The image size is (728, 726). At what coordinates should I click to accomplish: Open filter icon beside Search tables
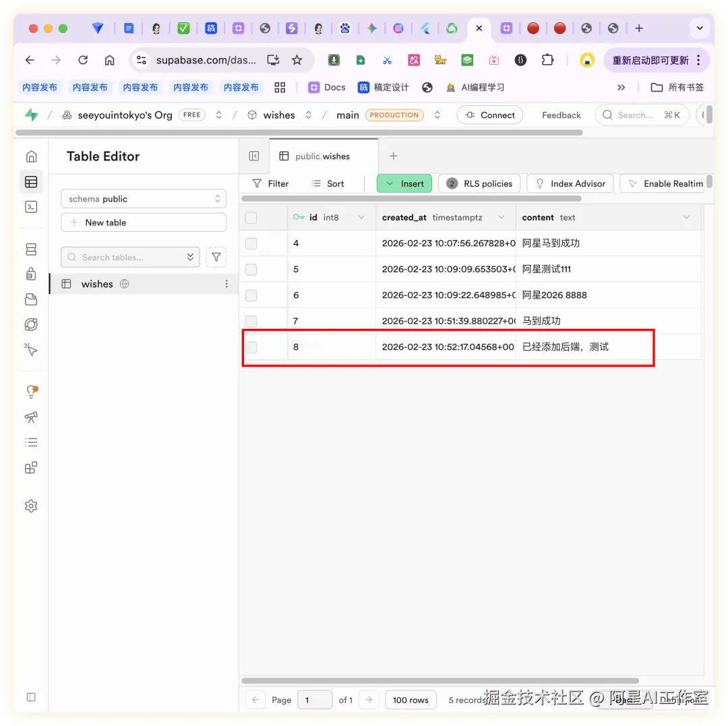[x=216, y=257]
